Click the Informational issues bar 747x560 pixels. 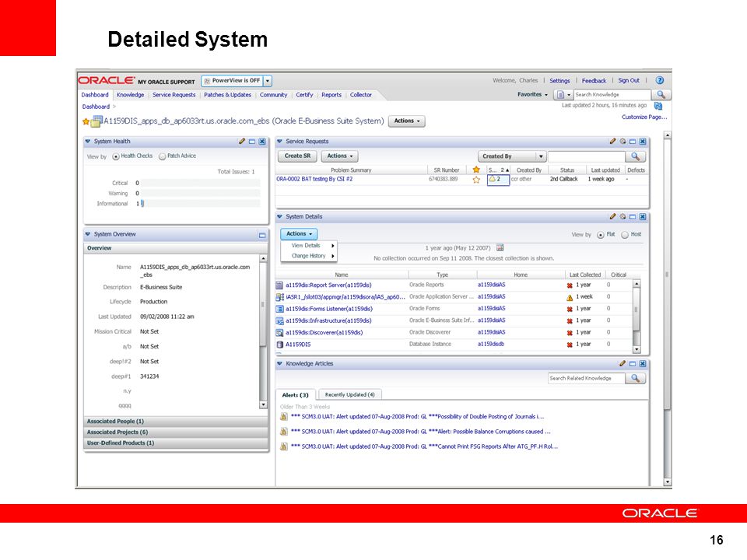pos(200,204)
